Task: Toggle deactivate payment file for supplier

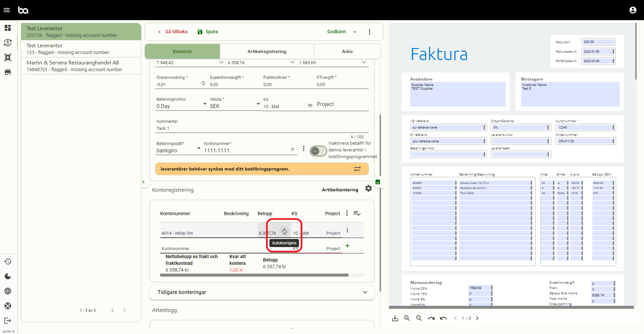Action: pyautogui.click(x=318, y=151)
